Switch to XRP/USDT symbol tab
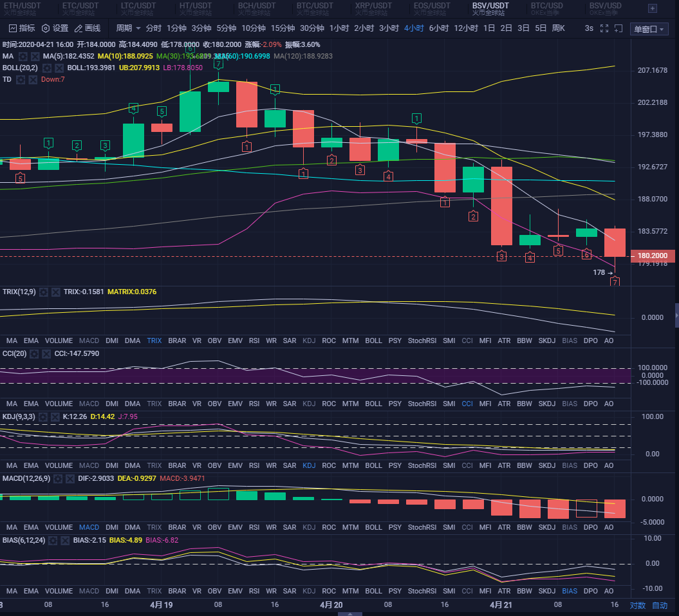Screen dimensions: 679x616 (x=373, y=8)
